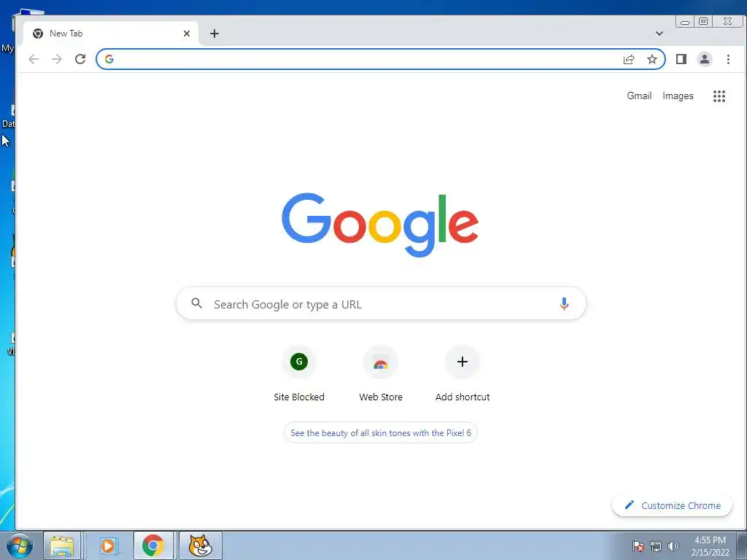Open Action Center flag tray icon
The height and width of the screenshot is (560, 747).
click(x=638, y=546)
